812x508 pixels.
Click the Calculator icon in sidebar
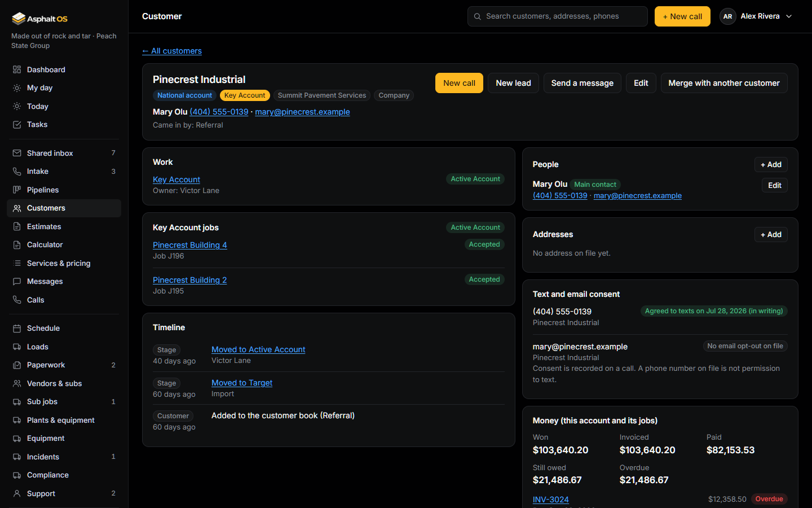tap(17, 245)
